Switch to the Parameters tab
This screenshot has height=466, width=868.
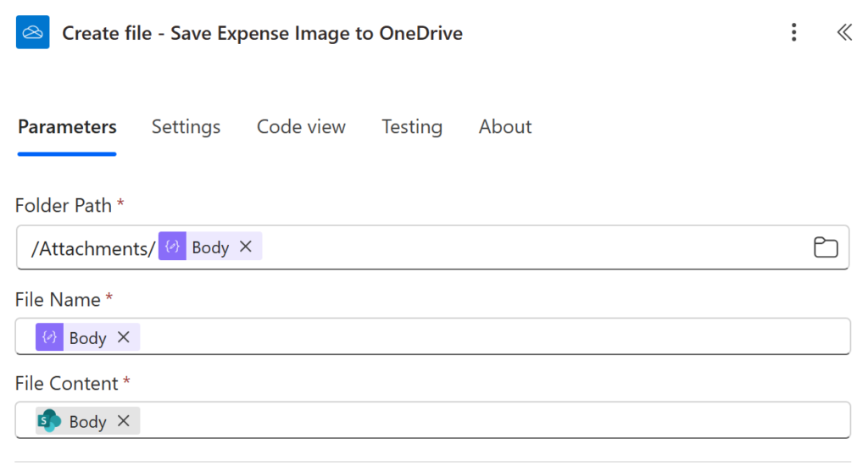tap(67, 127)
